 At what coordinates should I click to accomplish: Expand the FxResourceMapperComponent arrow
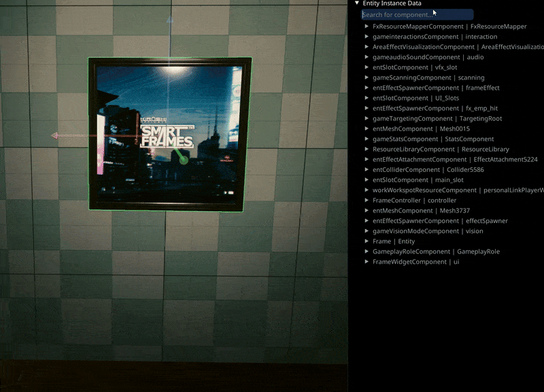(367, 26)
